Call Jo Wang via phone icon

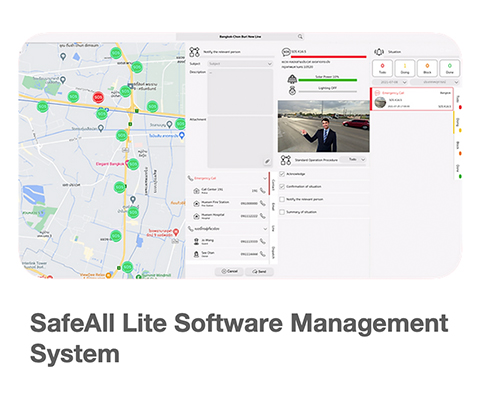tap(263, 241)
